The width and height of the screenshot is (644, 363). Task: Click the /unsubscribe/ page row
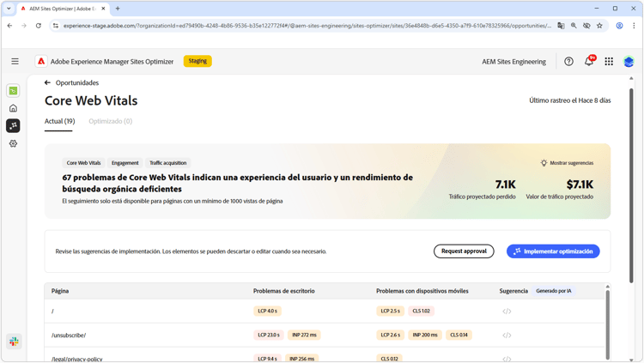pos(325,335)
